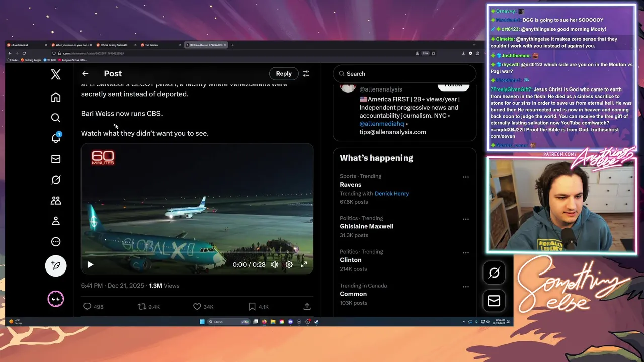Open the Nothing Burger bookmark

(x=31, y=60)
